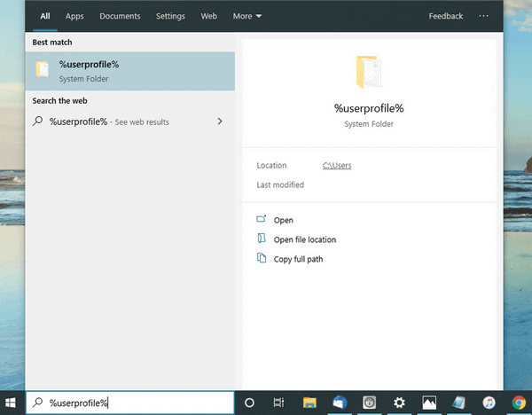532x415 pixels.
Task: Launch iTunes from the taskbar
Action: [489, 403]
